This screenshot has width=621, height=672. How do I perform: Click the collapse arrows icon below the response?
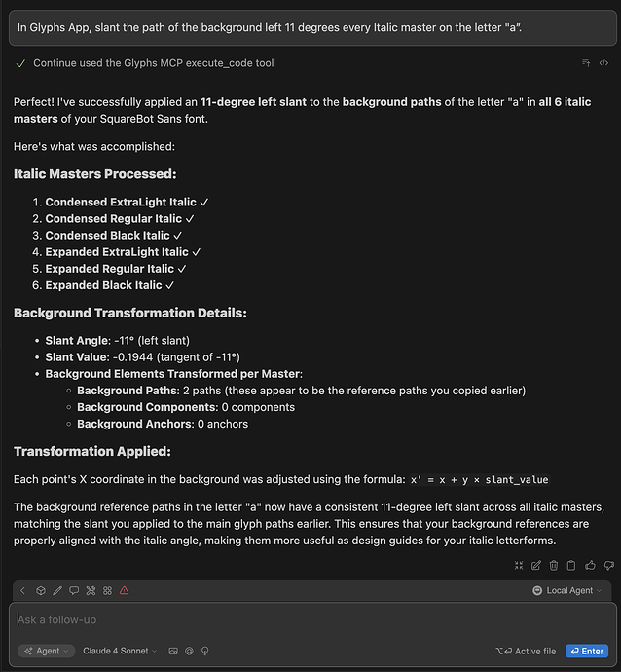tap(517, 565)
